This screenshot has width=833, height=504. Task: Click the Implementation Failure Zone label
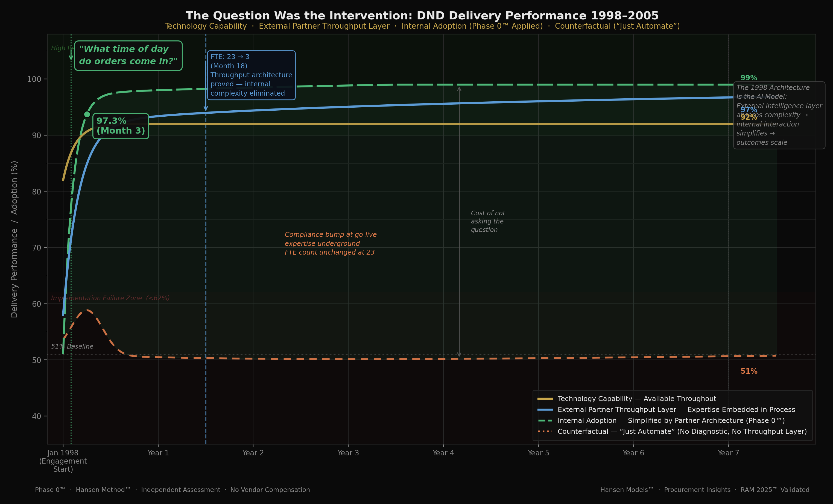click(x=110, y=298)
